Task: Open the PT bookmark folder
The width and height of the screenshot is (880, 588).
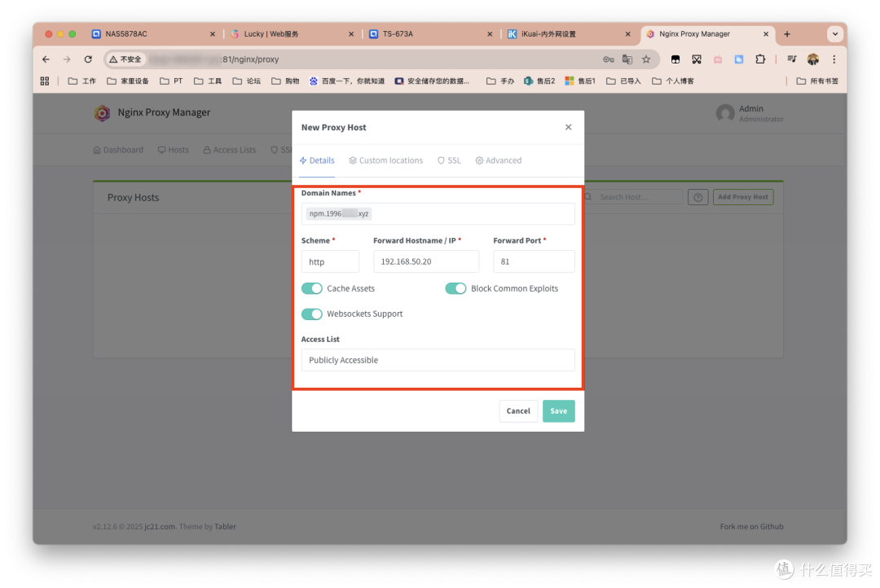Action: pyautogui.click(x=171, y=81)
